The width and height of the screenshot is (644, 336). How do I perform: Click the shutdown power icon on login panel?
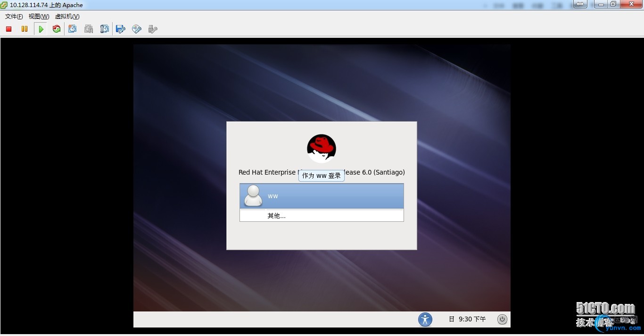click(502, 319)
